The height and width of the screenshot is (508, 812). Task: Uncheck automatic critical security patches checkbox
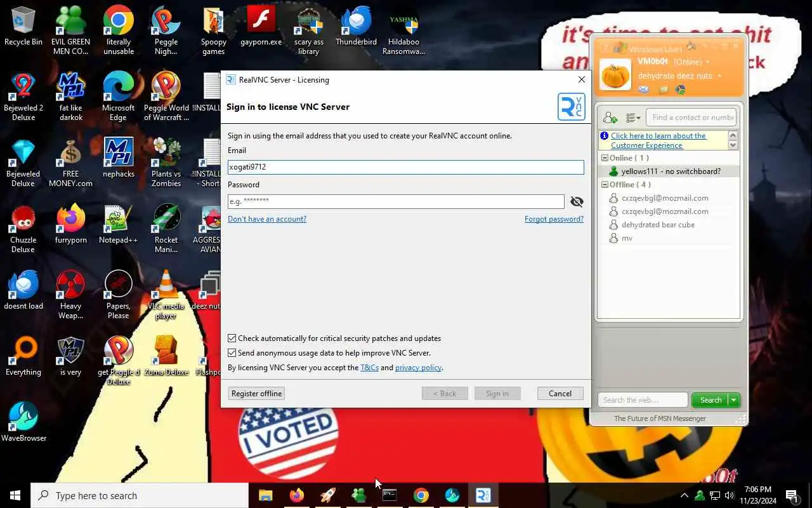coord(232,338)
